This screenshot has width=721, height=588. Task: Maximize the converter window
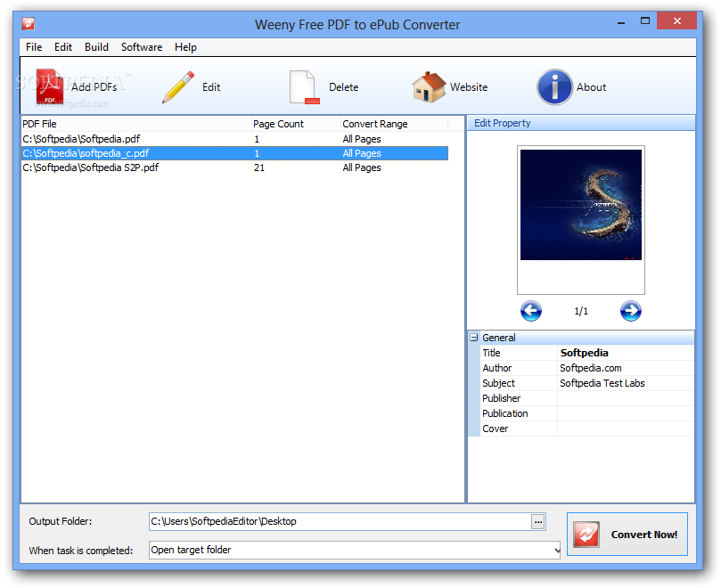click(645, 21)
